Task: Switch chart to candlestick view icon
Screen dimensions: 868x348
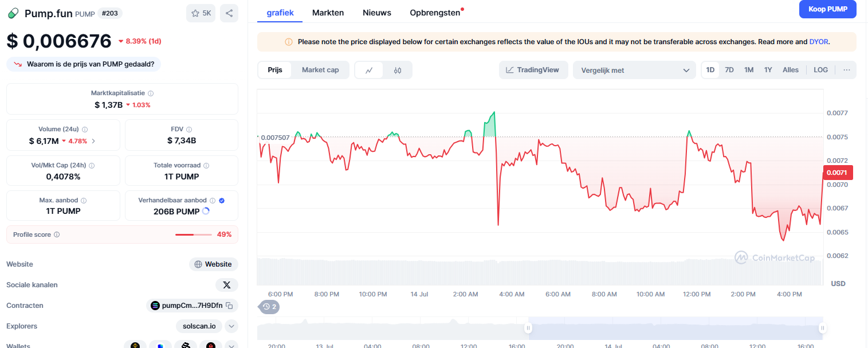Action: [x=398, y=70]
